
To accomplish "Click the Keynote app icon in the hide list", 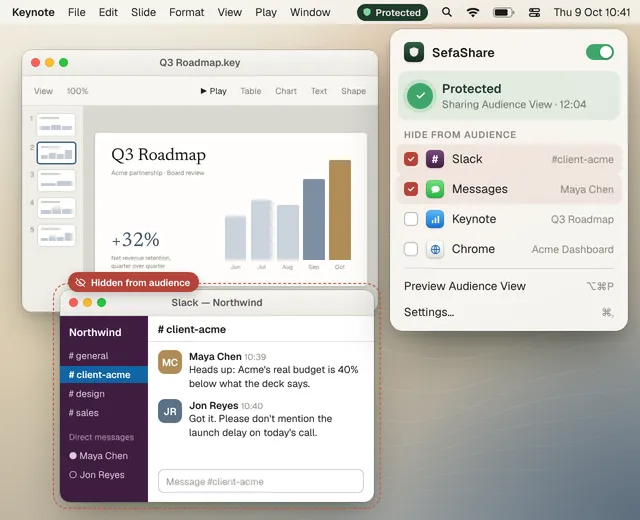I will 435,219.
